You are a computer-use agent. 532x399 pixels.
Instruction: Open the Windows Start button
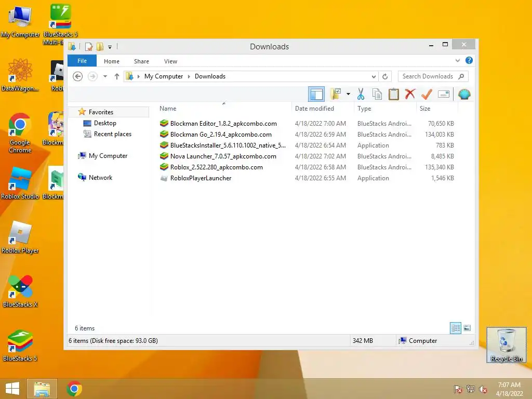click(x=12, y=389)
